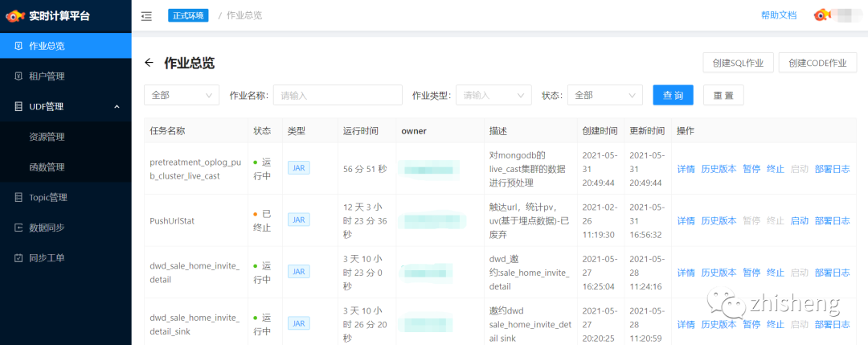Click 已终止 status of PushUrlStat
The image size is (868, 345).
point(262,220)
